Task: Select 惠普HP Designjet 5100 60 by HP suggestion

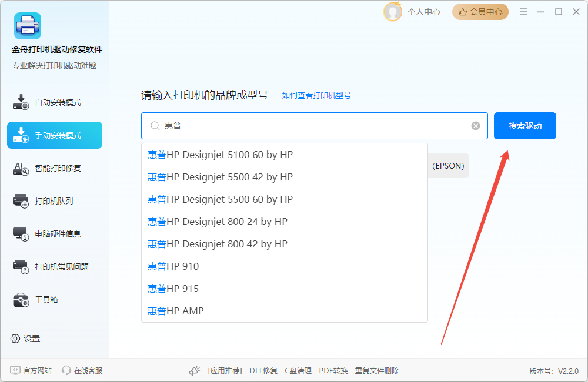Action: pos(220,155)
